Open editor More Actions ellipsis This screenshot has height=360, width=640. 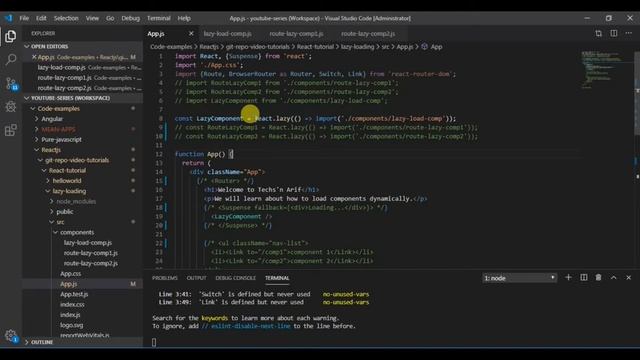coord(629,33)
